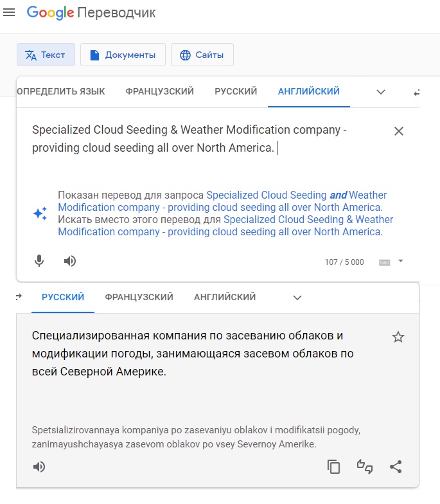Image resolution: width=440 pixels, height=504 pixels.
Task: Select АНГЛИЙСКИЙ as target language
Action: click(x=225, y=297)
